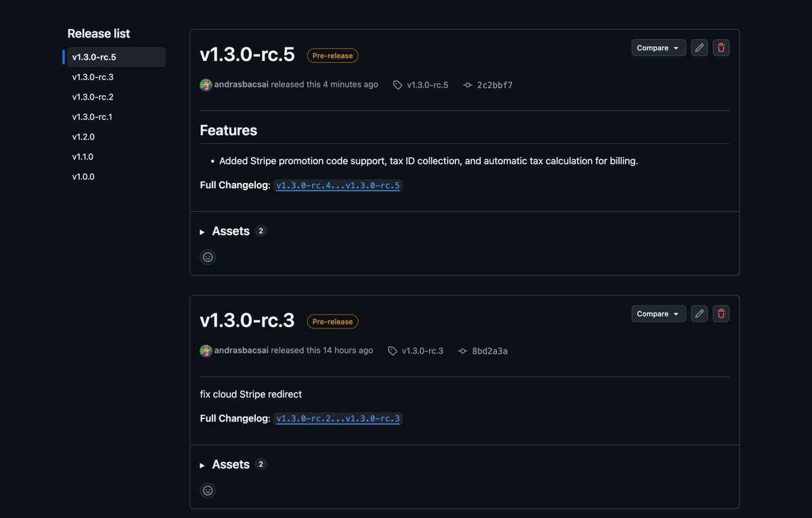This screenshot has height=518, width=812.
Task: Click the tag icon beside v1.3.0-rc.3 tag
Action: (x=392, y=351)
